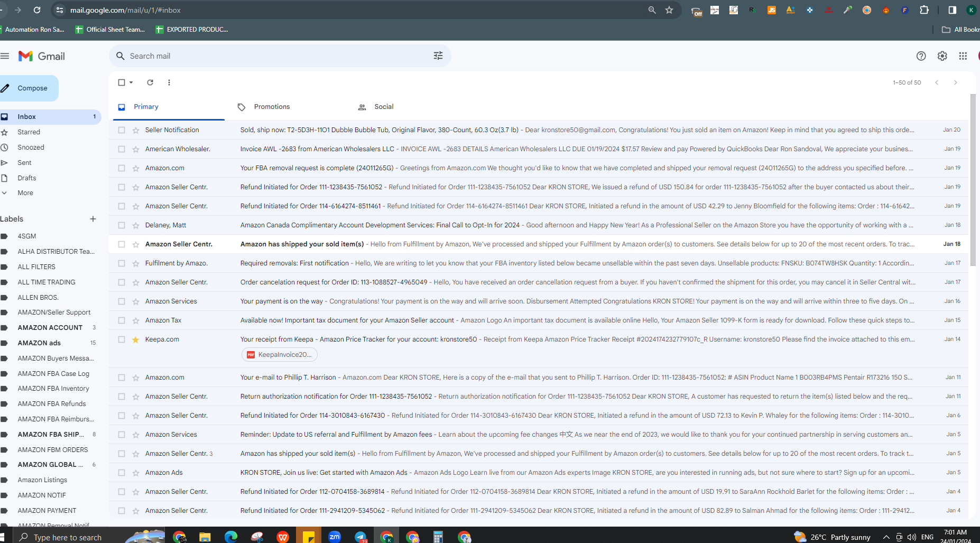Open Microsoft Edge from the taskbar
The width and height of the screenshot is (980, 543).
[x=231, y=537]
